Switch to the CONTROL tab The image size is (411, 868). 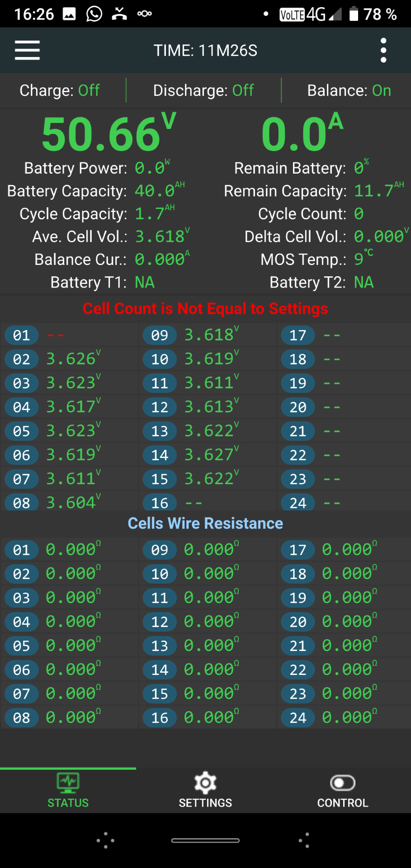(343, 802)
